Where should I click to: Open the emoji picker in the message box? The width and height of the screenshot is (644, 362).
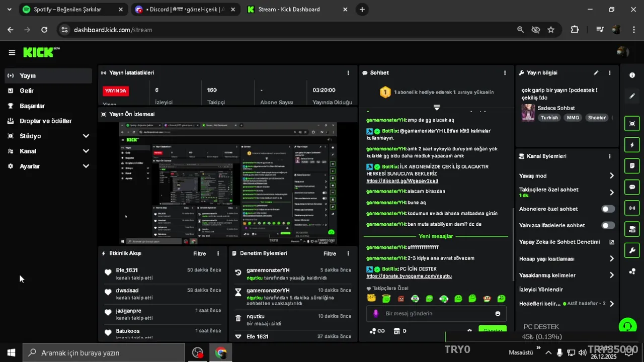(x=498, y=313)
